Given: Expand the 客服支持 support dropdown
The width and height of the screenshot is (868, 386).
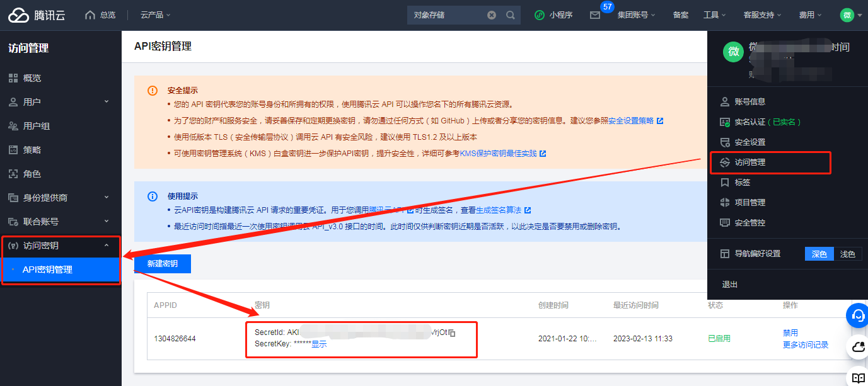Looking at the screenshot, I should click(762, 15).
